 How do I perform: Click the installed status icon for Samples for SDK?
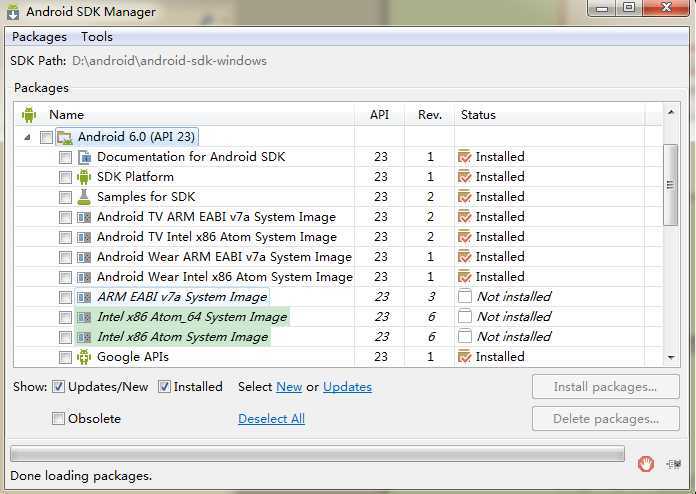(464, 197)
